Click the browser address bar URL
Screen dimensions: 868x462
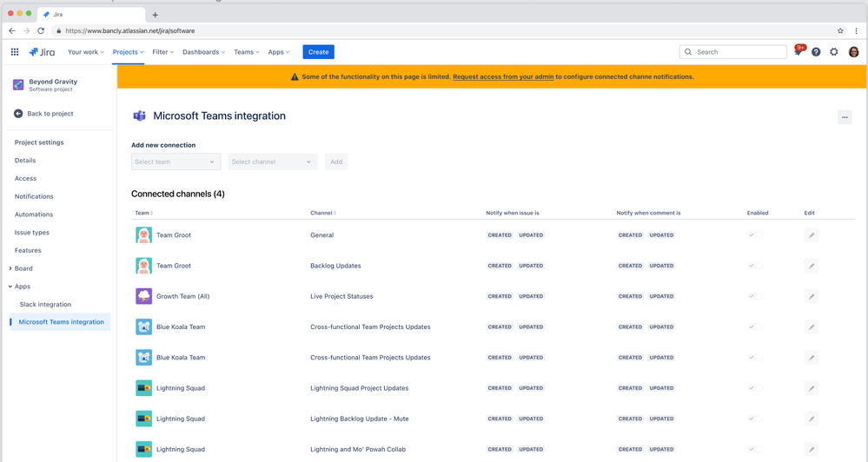pos(130,31)
